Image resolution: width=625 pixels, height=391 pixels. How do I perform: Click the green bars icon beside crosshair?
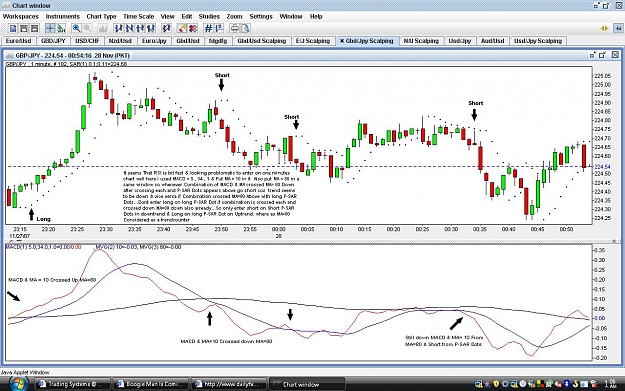click(x=61, y=28)
